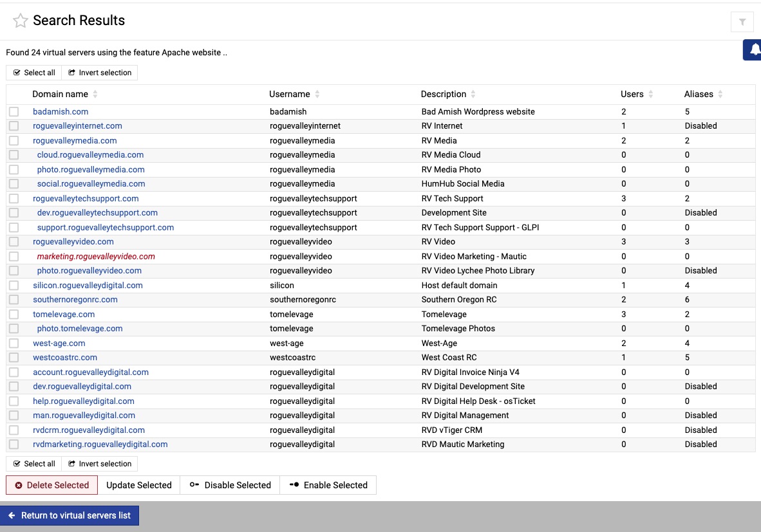Click Delete Selected button
This screenshot has width=761, height=532.
click(x=52, y=485)
